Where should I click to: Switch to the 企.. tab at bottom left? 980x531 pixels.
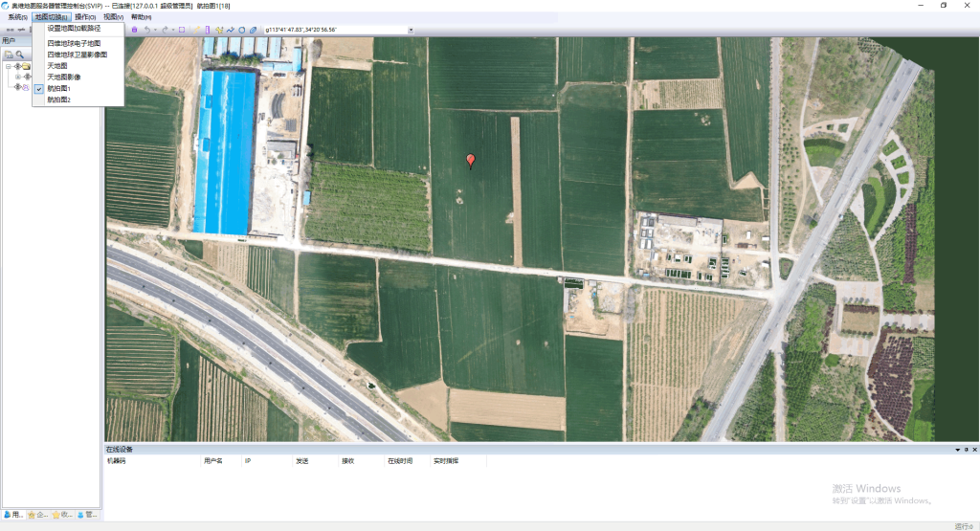[x=37, y=515]
